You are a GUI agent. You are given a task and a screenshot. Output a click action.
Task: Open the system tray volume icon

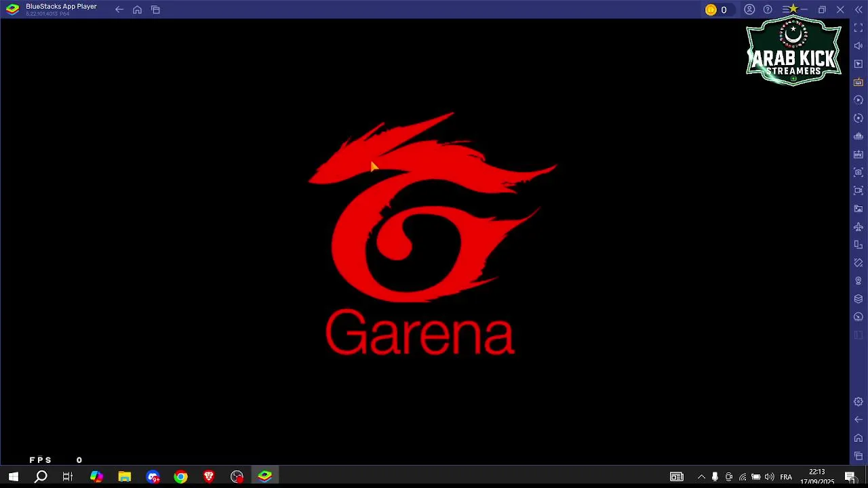(769, 477)
